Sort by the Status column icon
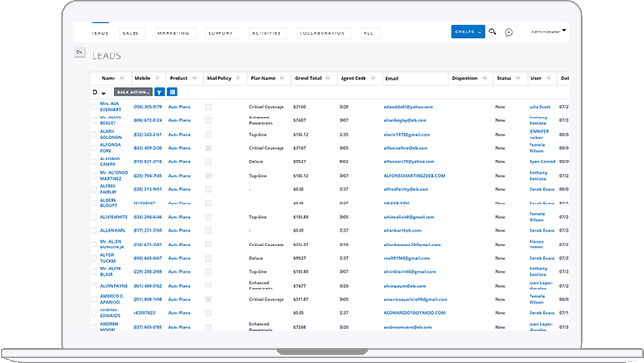This screenshot has width=644, height=363. [518, 78]
